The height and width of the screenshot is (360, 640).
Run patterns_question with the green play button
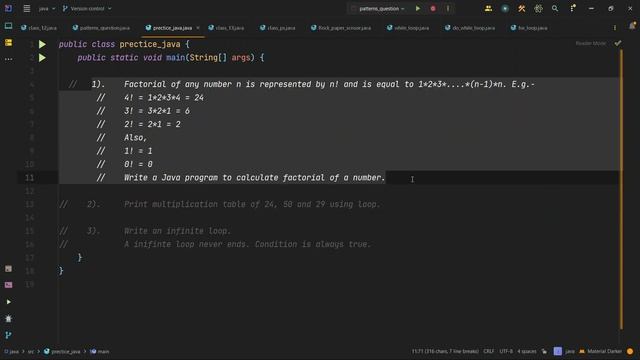pos(418,8)
